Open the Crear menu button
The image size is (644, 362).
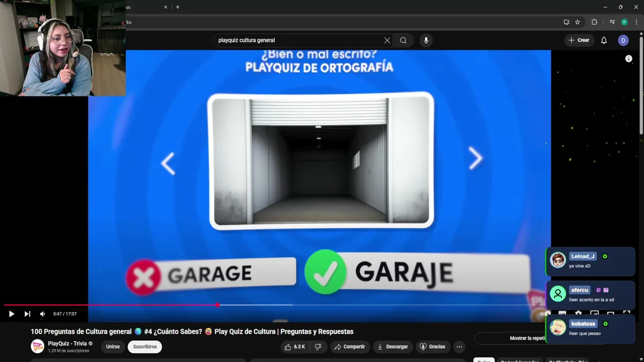pos(579,40)
